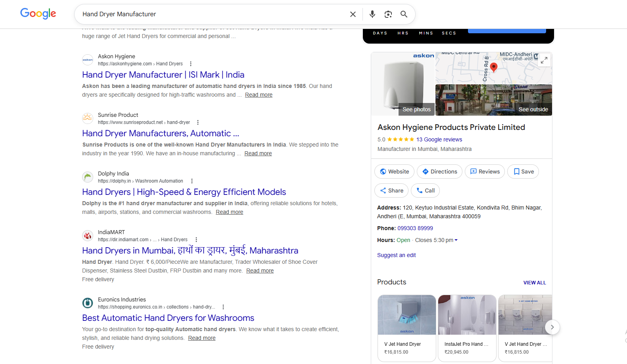Image resolution: width=627 pixels, height=364 pixels.
Task: Click IndiaMART favicon
Action: coord(88,236)
